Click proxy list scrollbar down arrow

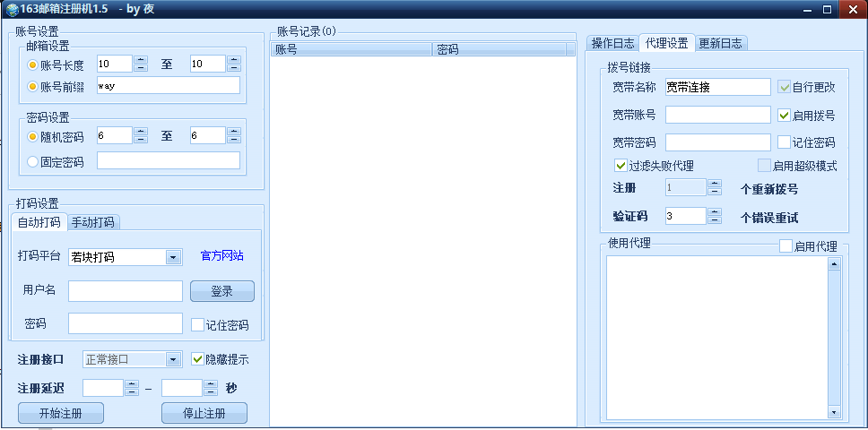tap(834, 412)
